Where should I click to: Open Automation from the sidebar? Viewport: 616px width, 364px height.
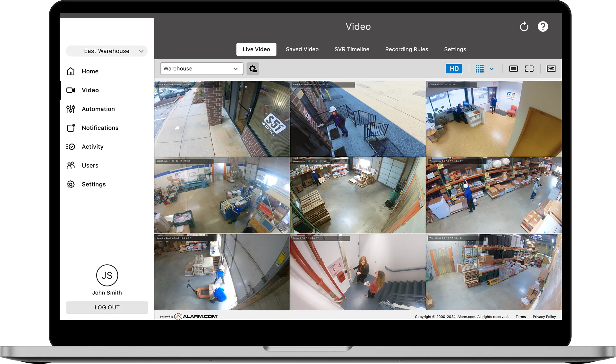(x=98, y=109)
